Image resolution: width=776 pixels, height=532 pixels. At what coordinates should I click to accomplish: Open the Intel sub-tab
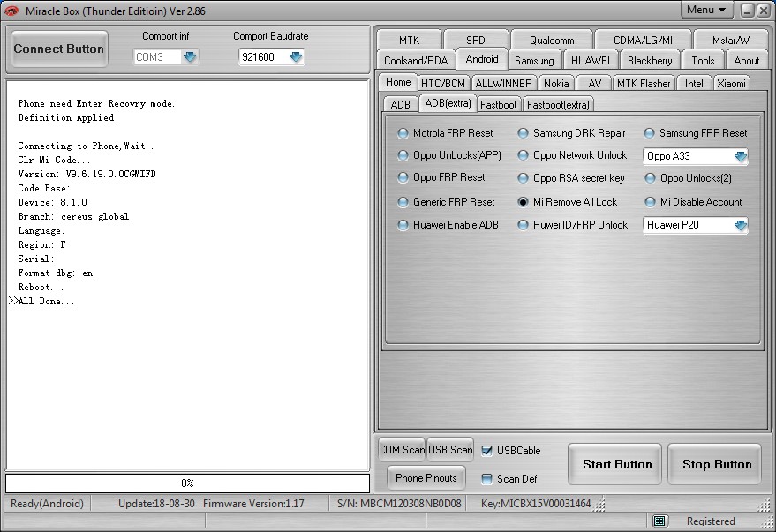coord(694,84)
